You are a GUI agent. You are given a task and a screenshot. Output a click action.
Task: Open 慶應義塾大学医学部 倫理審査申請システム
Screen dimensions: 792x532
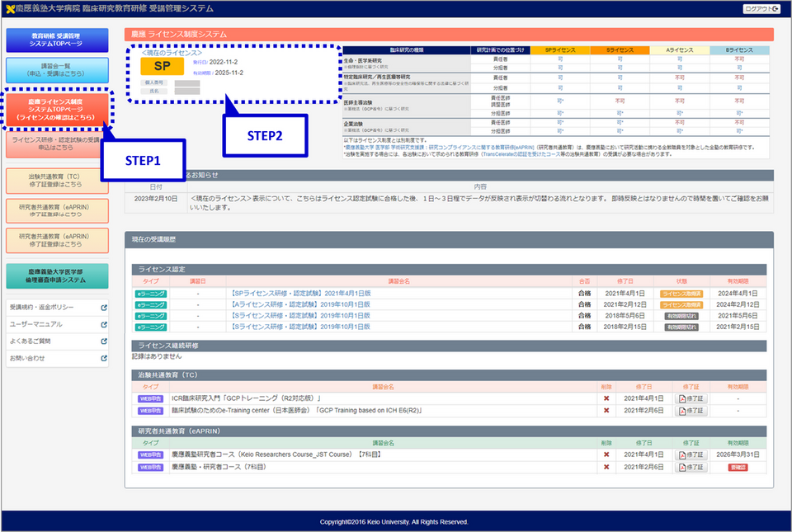(57, 275)
